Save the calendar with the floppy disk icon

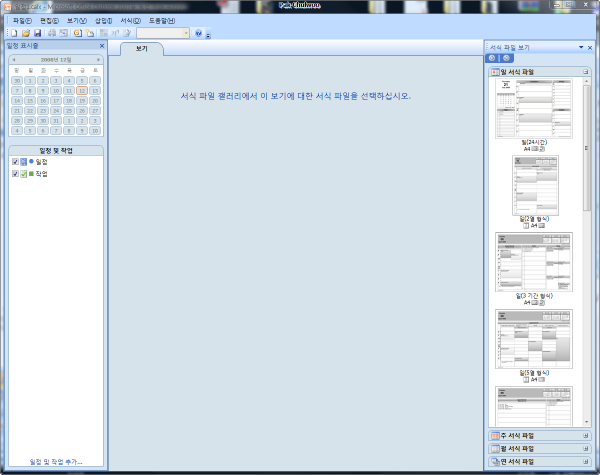(x=38, y=33)
